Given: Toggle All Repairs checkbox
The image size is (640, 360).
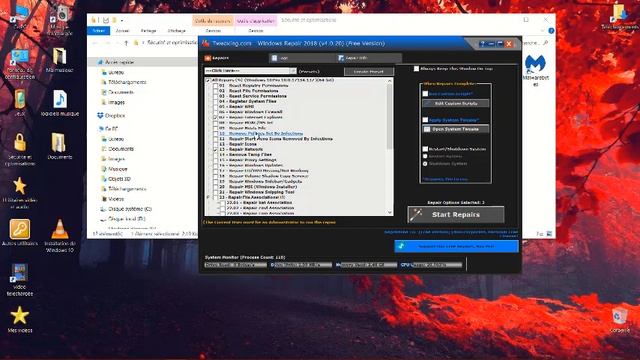Looking at the screenshot, I should pos(208,80).
